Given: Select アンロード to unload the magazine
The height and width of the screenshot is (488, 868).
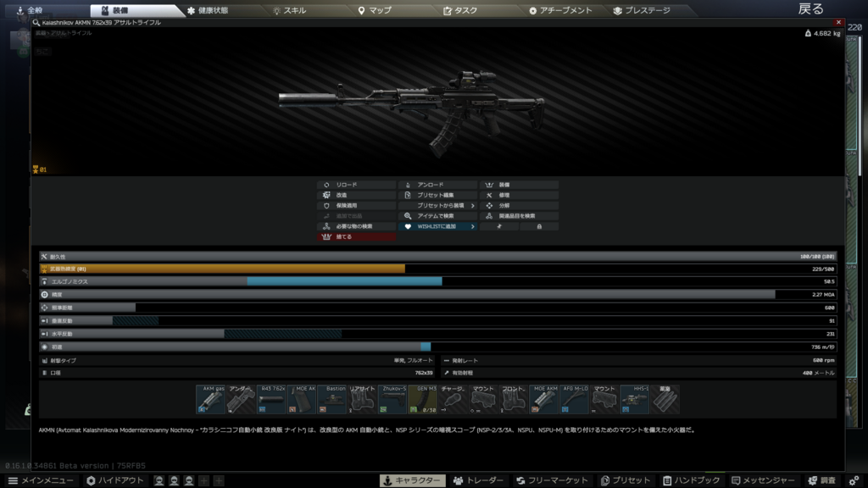Looking at the screenshot, I should [x=437, y=185].
